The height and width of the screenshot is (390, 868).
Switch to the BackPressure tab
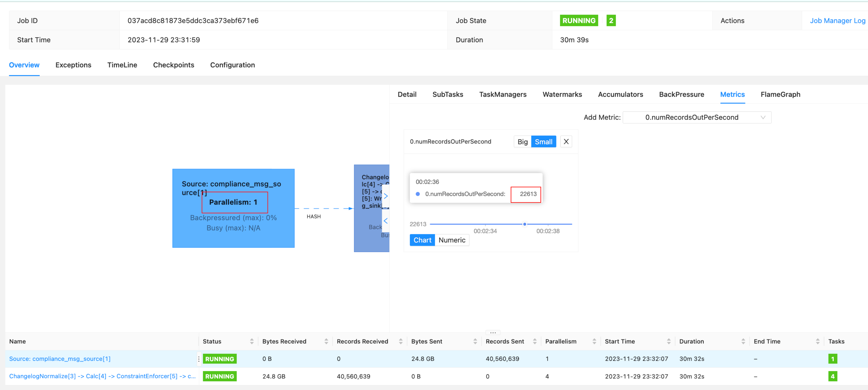coord(681,94)
